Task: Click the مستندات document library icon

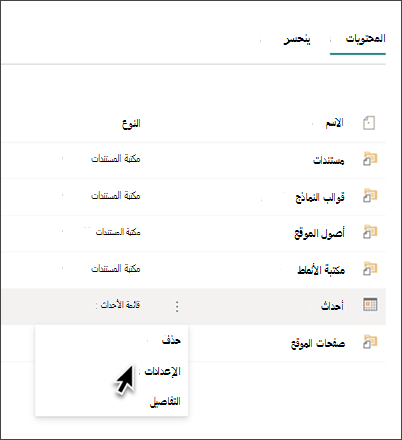Action: pos(370,159)
